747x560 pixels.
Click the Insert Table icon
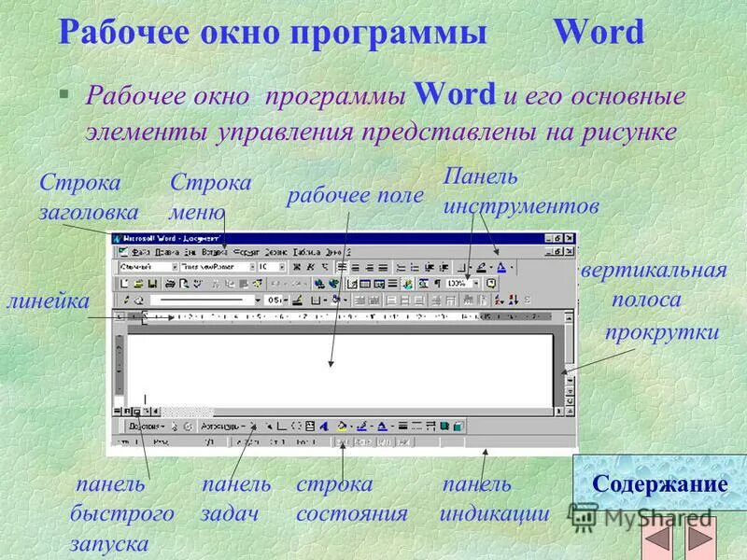[365, 284]
